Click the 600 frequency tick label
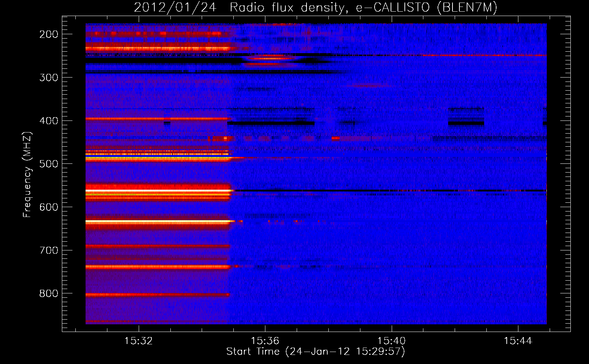 [49, 207]
